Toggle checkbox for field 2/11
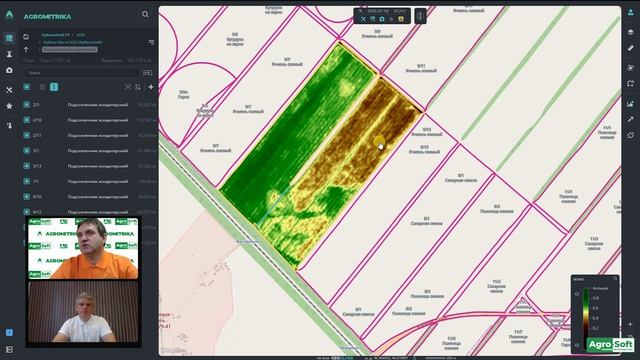This screenshot has width=640, height=360. tap(27, 135)
